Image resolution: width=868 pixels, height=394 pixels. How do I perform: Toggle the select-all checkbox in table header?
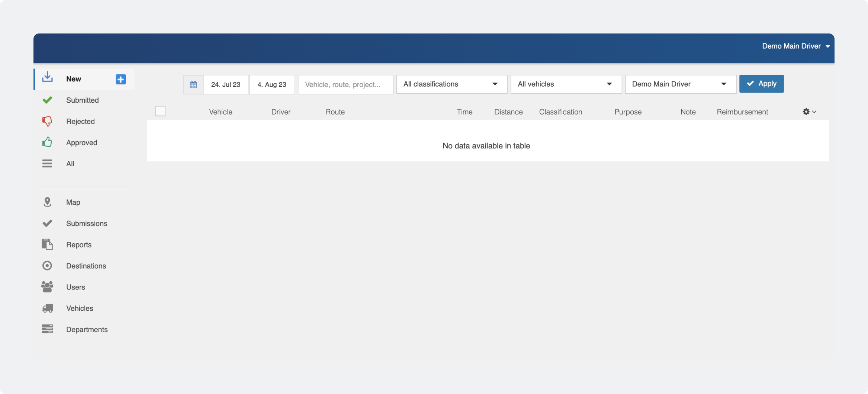click(160, 111)
